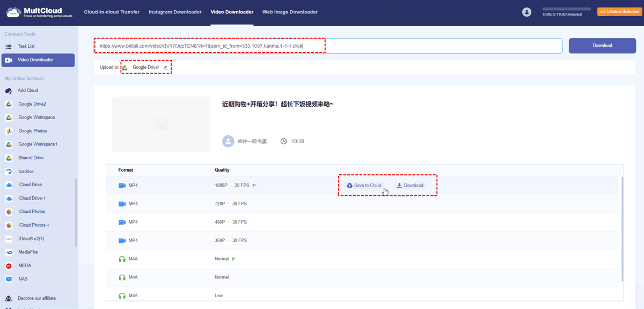Image resolution: width=644 pixels, height=309 pixels.
Task: Click the flag icon next to 1080P
Action: point(255,185)
